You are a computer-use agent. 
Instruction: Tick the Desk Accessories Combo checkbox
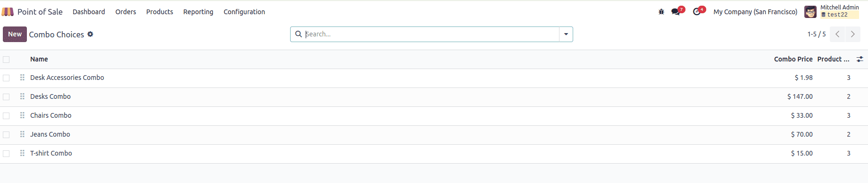point(6,78)
